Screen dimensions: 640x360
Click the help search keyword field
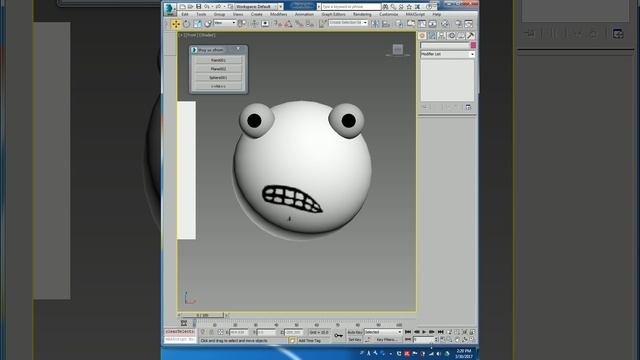pos(351,7)
